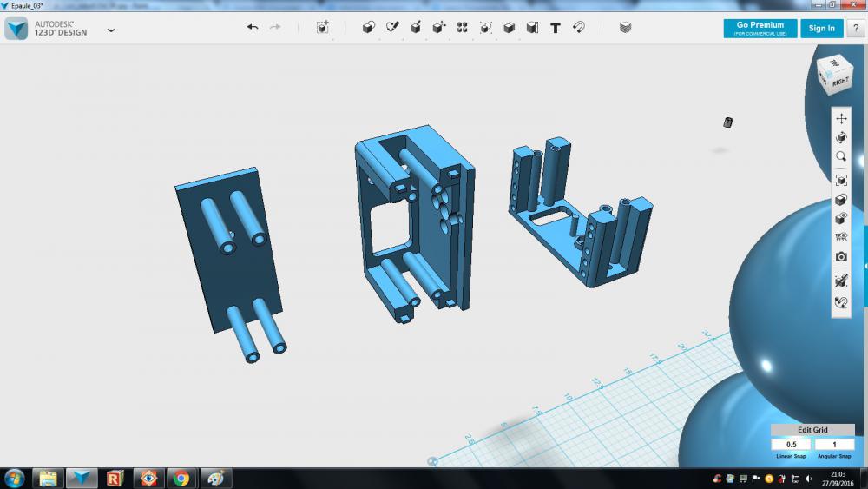This screenshot has width=868, height=489.
Task: Open File Explorer from taskbar
Action: (x=48, y=478)
